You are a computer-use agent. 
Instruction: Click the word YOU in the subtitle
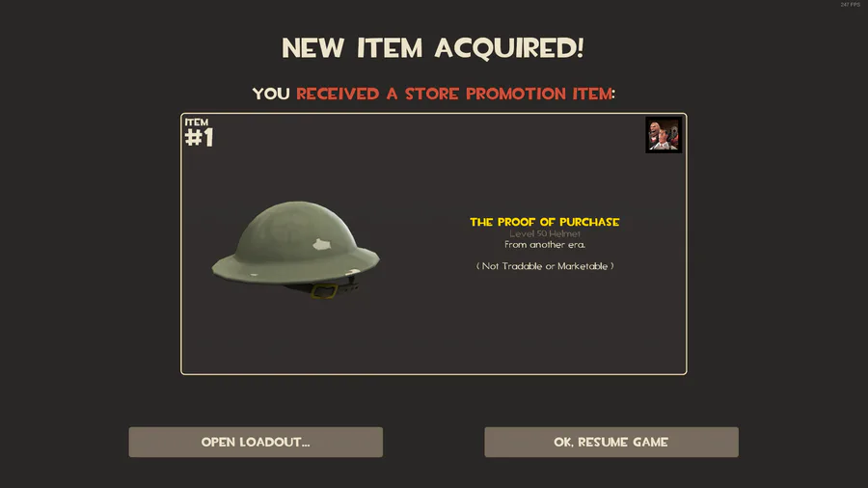click(x=271, y=94)
